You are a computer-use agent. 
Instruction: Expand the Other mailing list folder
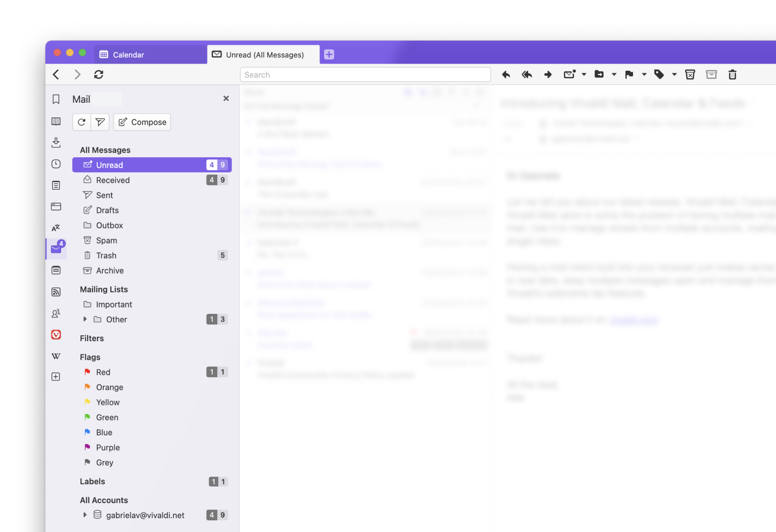85,319
